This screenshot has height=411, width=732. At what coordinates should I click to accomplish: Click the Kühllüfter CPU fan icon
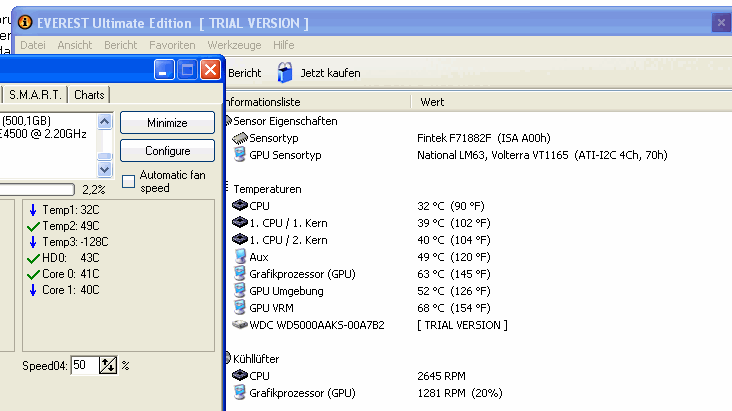click(240, 376)
